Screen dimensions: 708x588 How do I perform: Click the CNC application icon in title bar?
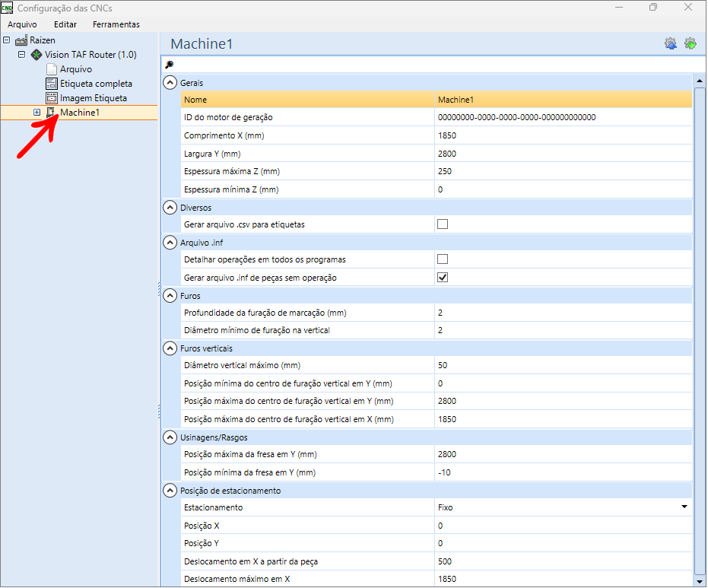point(8,8)
